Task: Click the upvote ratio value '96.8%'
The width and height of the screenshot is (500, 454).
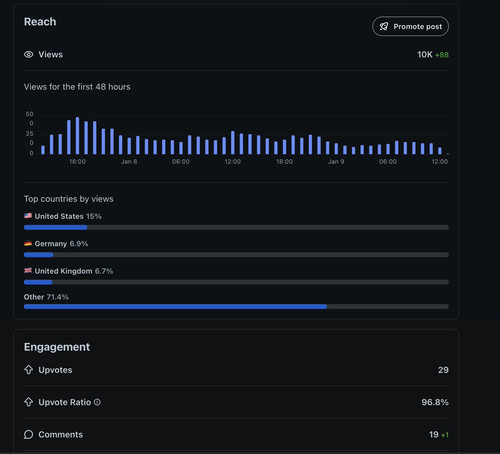Action: coord(435,402)
